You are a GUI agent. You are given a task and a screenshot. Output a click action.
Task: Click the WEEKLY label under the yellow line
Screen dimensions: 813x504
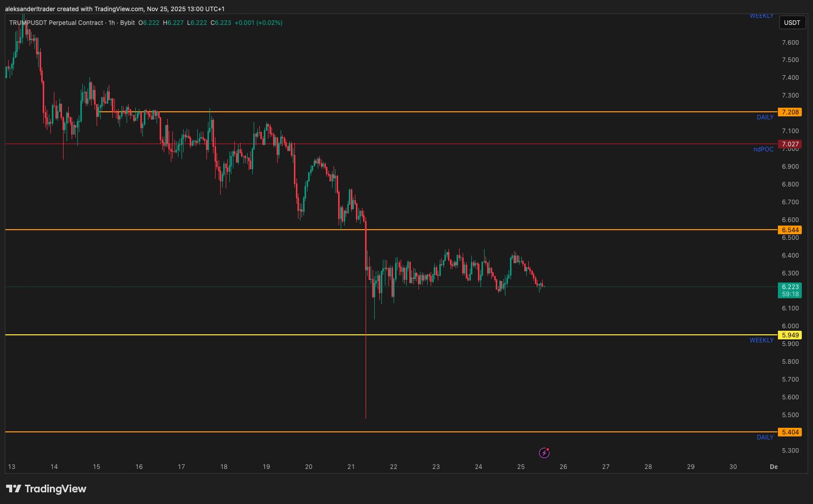761,340
